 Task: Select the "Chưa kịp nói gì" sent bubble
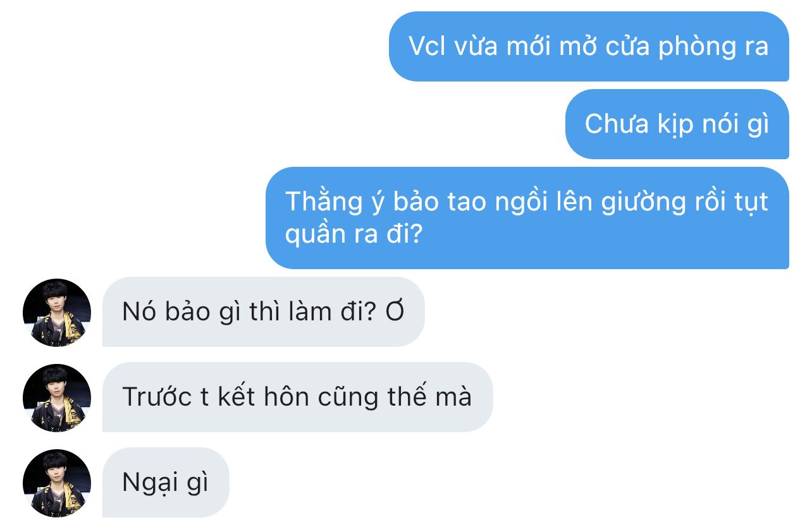(x=677, y=124)
